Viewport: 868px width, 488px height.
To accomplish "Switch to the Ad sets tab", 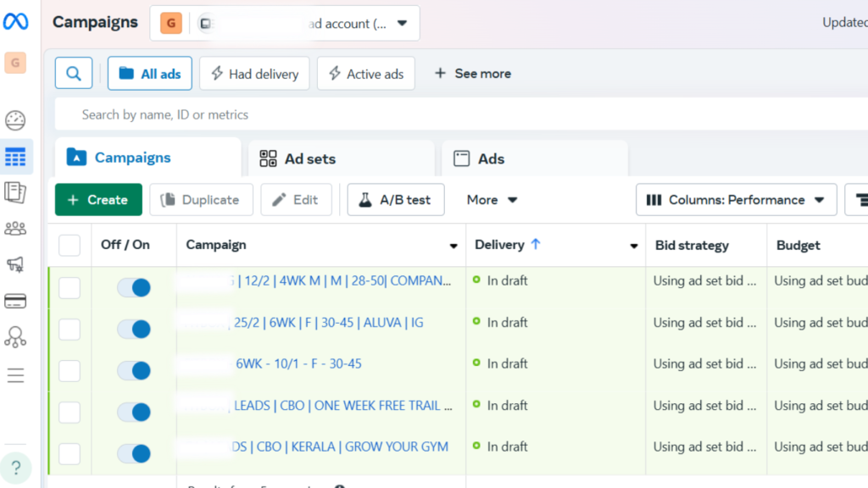I will click(341, 158).
